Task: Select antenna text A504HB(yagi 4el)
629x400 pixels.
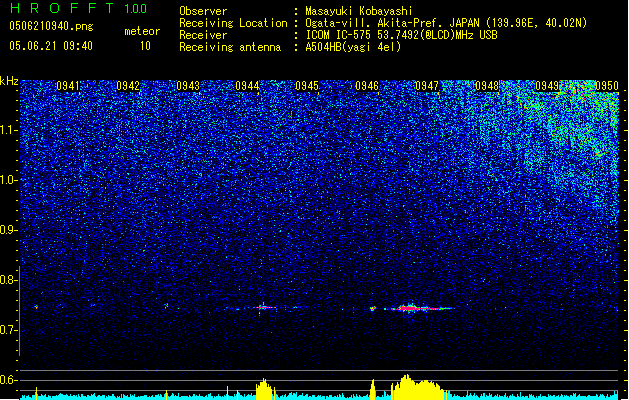Action: pyautogui.click(x=353, y=47)
